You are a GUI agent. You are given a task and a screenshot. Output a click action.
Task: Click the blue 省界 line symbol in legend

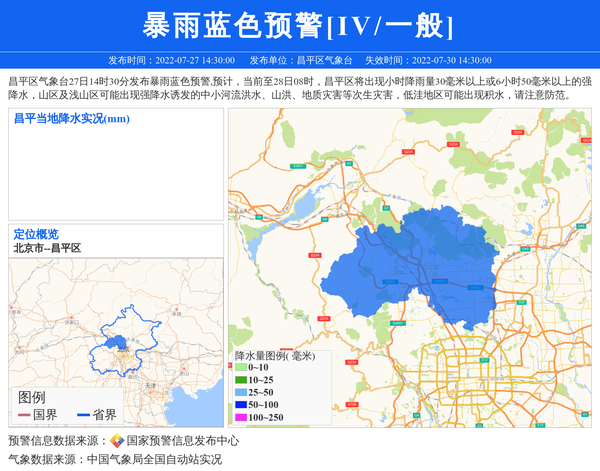(x=83, y=415)
